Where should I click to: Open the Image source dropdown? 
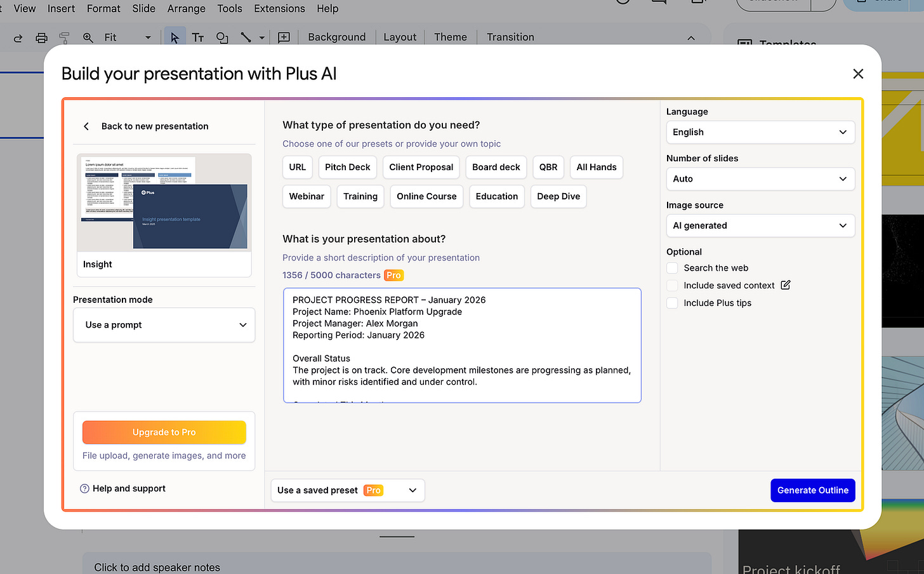[x=760, y=225]
